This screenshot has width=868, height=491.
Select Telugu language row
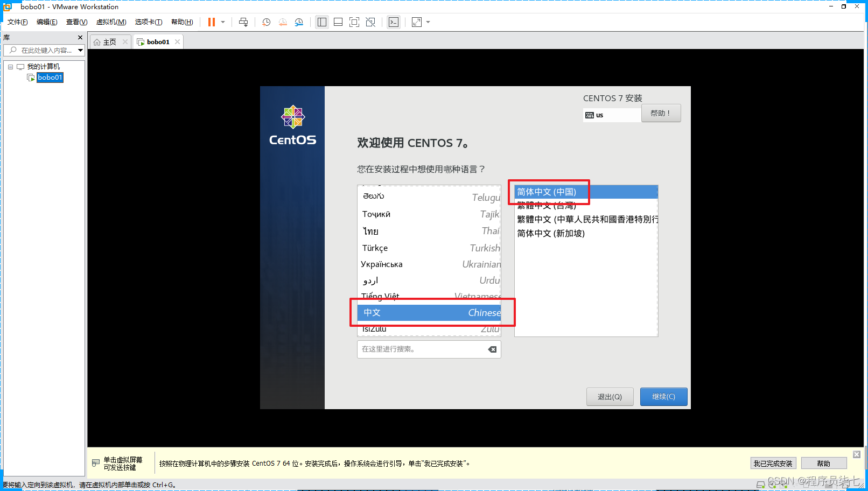pos(429,197)
